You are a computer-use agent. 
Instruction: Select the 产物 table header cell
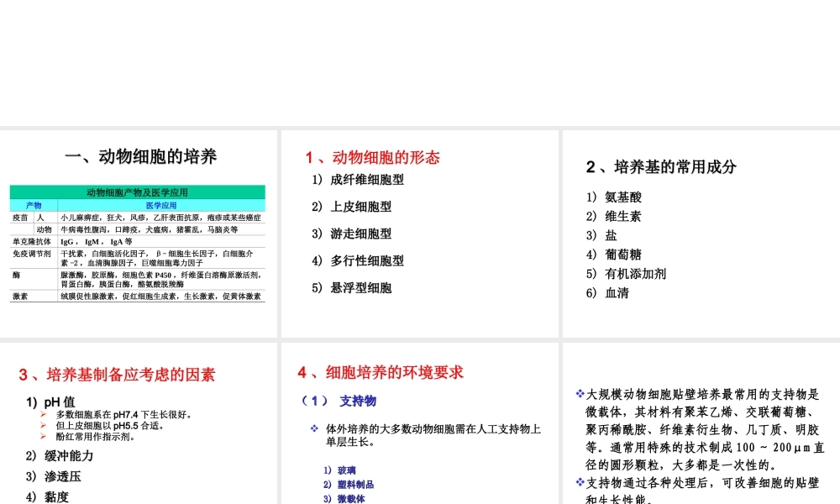click(33, 202)
